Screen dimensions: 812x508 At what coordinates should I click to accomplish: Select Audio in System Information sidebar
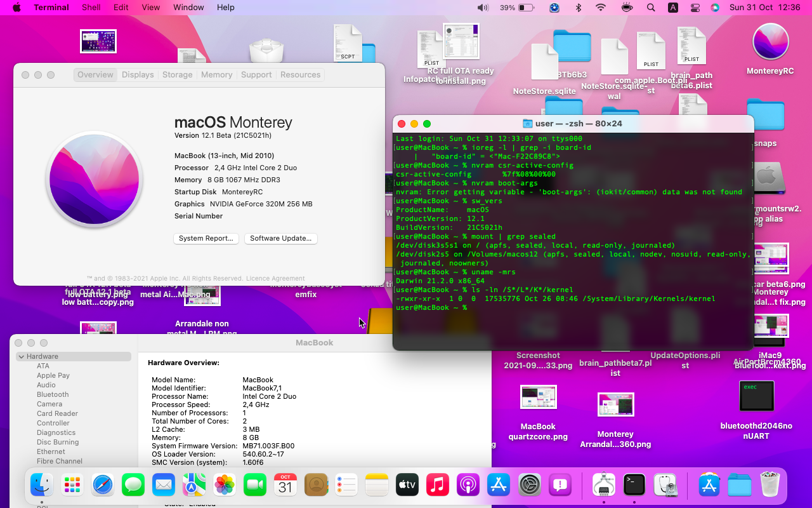point(46,385)
